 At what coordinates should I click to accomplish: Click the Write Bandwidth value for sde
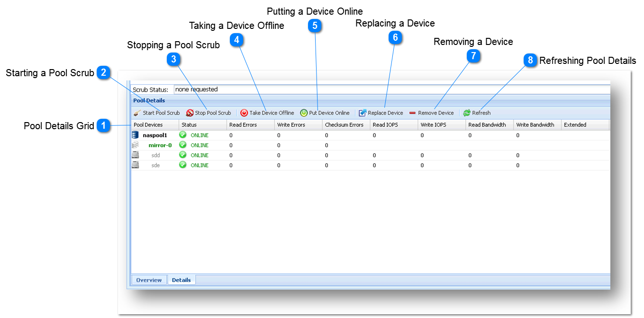(518, 165)
